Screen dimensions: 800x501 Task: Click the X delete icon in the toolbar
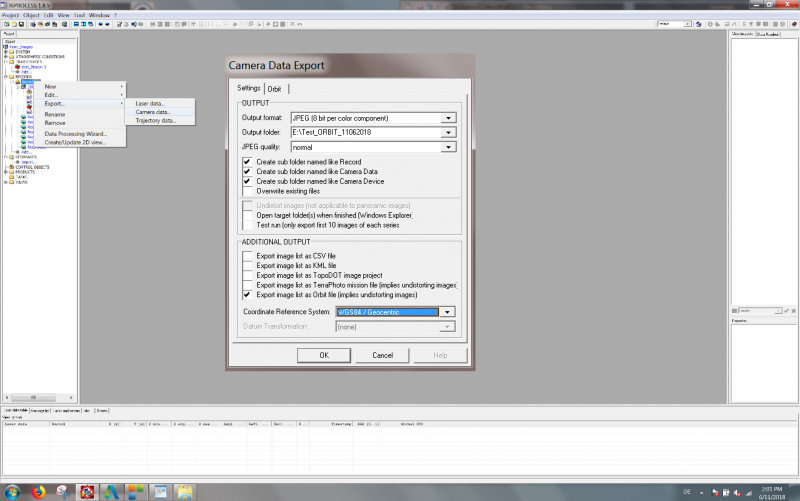tap(292, 24)
